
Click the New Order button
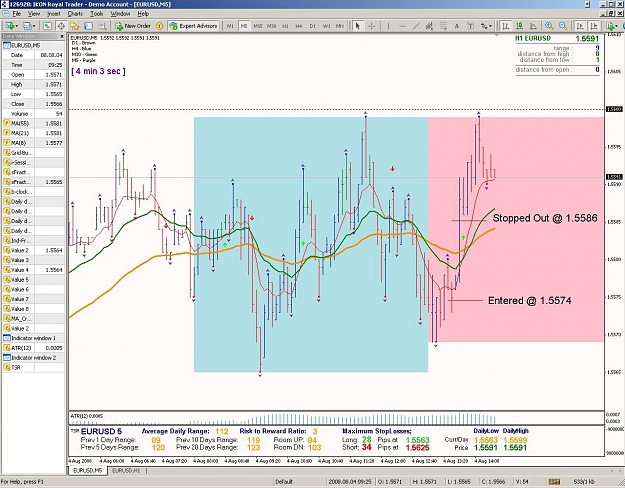133,26
